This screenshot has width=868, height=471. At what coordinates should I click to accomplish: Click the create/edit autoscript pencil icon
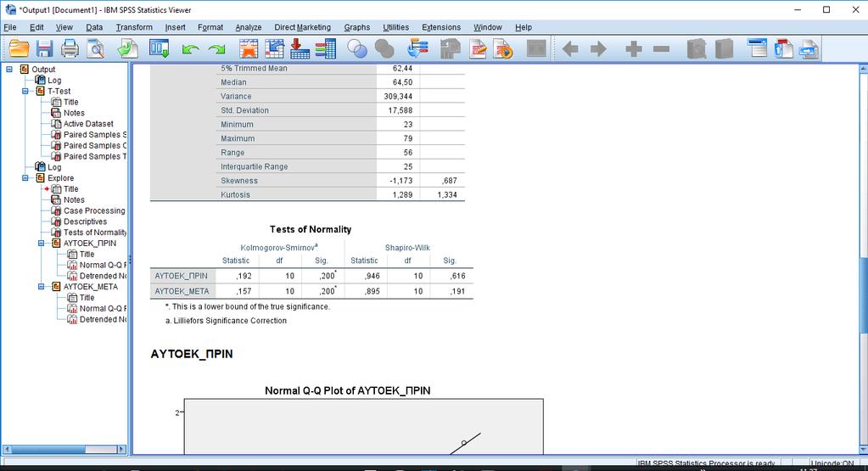point(478,49)
